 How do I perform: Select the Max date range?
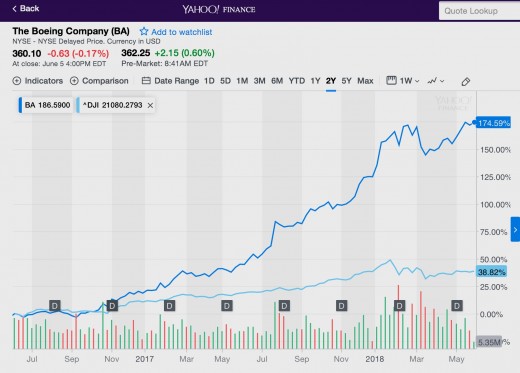(365, 81)
